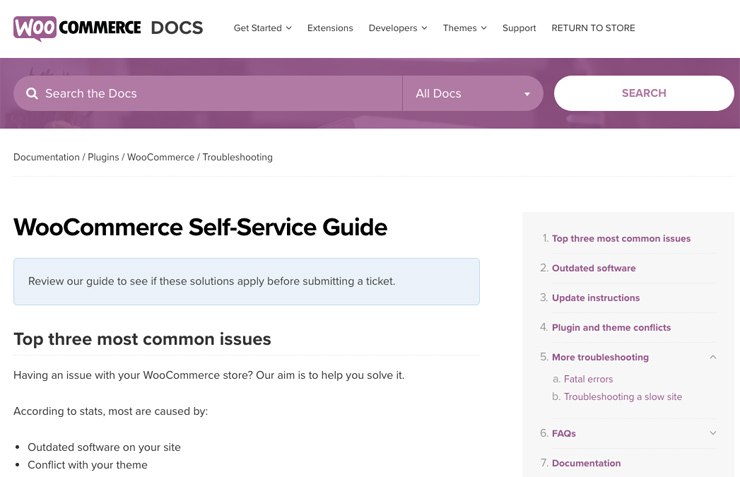Viewport: 740px width, 477px height.
Task: Click the search magnifier icon
Action: click(32, 93)
